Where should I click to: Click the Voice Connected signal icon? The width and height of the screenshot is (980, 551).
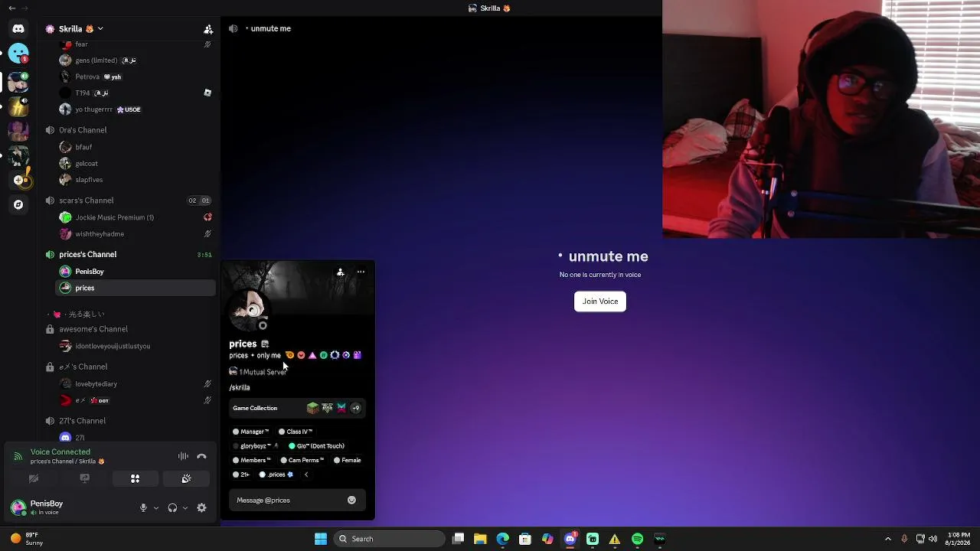point(18,456)
